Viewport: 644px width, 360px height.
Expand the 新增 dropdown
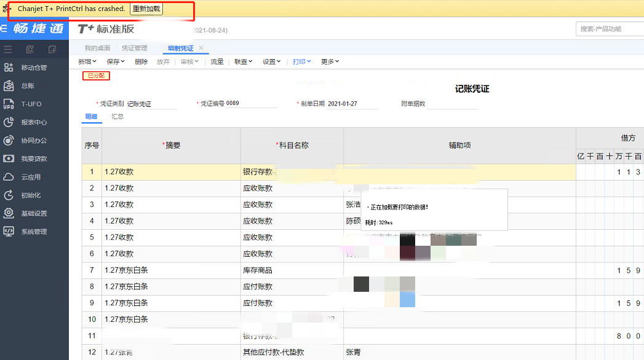click(x=87, y=61)
